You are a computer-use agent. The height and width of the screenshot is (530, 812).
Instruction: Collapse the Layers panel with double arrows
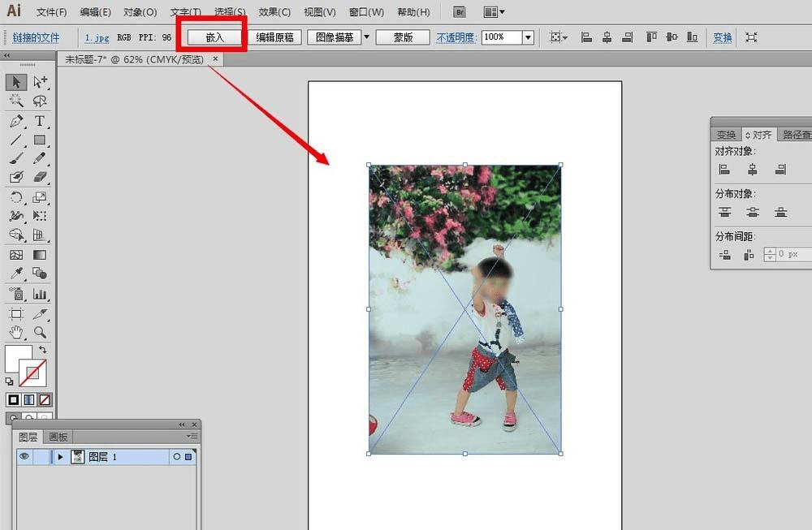182,424
